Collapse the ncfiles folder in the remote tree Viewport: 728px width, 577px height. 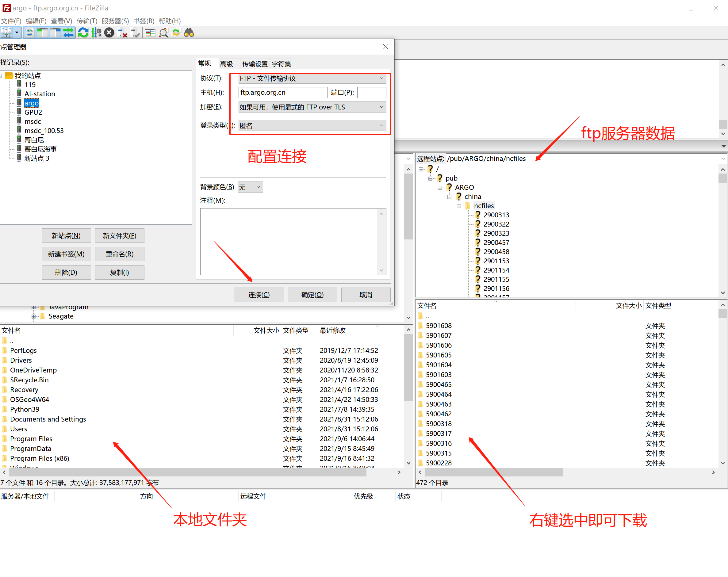pos(458,206)
